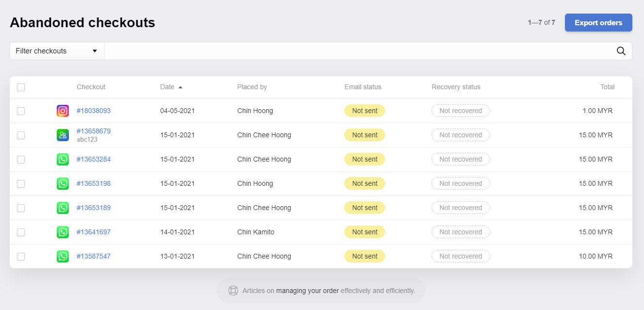Click the Recovery status column header
644x310 pixels.
456,87
